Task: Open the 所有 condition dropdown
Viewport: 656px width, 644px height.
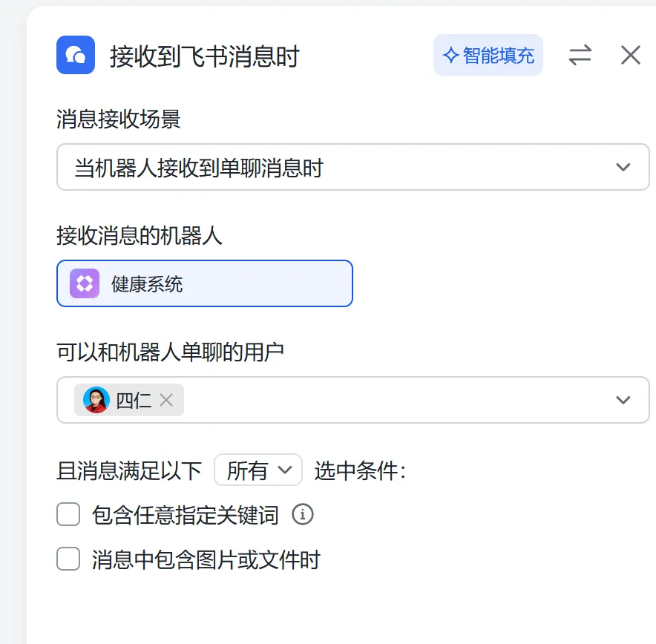Action: (258, 470)
